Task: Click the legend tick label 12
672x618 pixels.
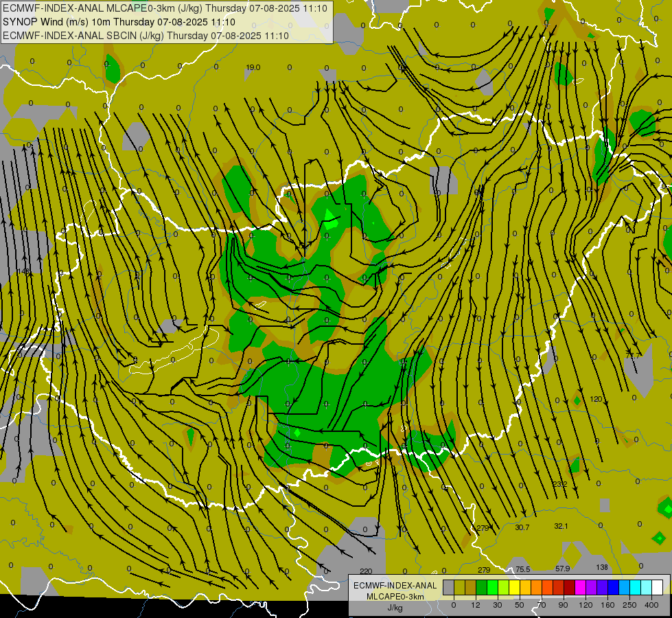Action: 476,605
